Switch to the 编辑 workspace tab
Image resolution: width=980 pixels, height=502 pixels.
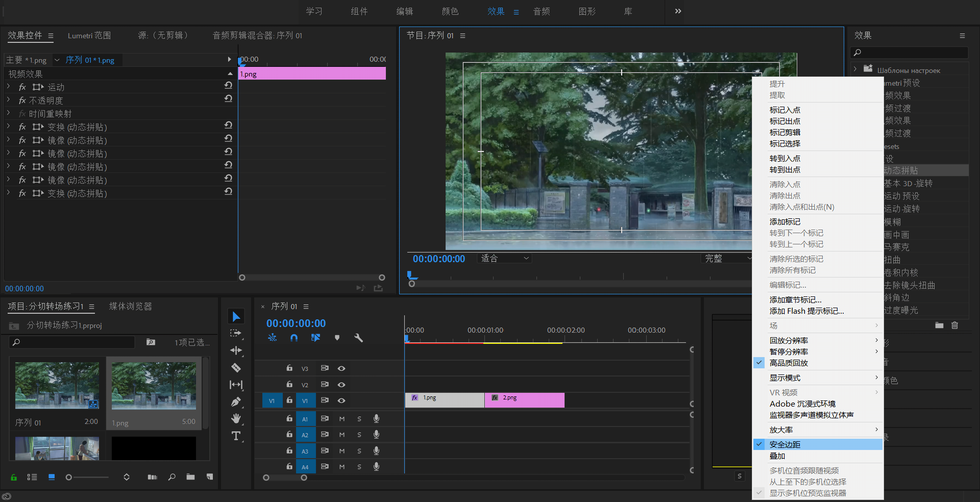click(x=405, y=11)
